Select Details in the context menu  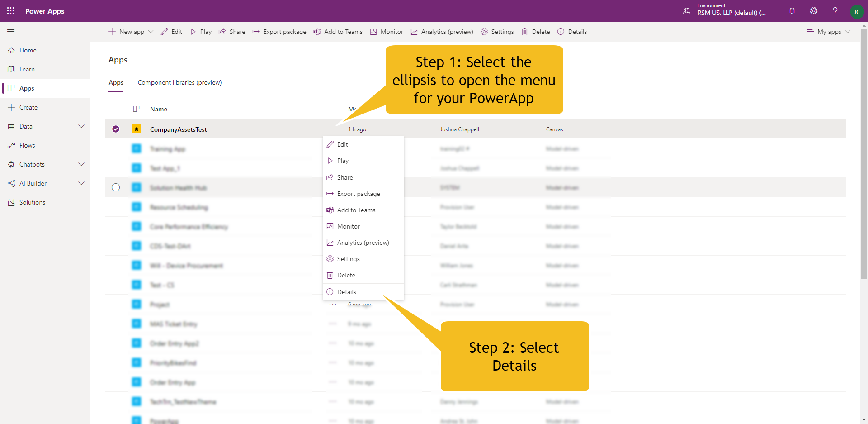coord(346,292)
